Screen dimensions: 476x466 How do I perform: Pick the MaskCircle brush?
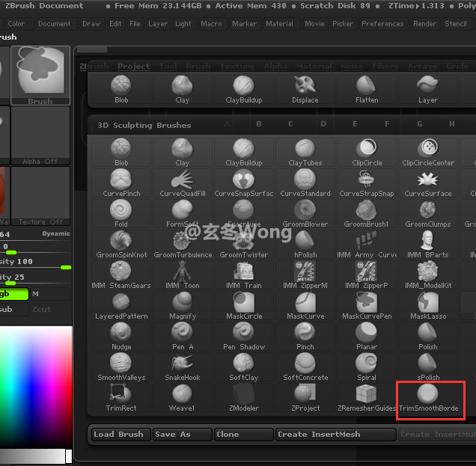click(244, 306)
